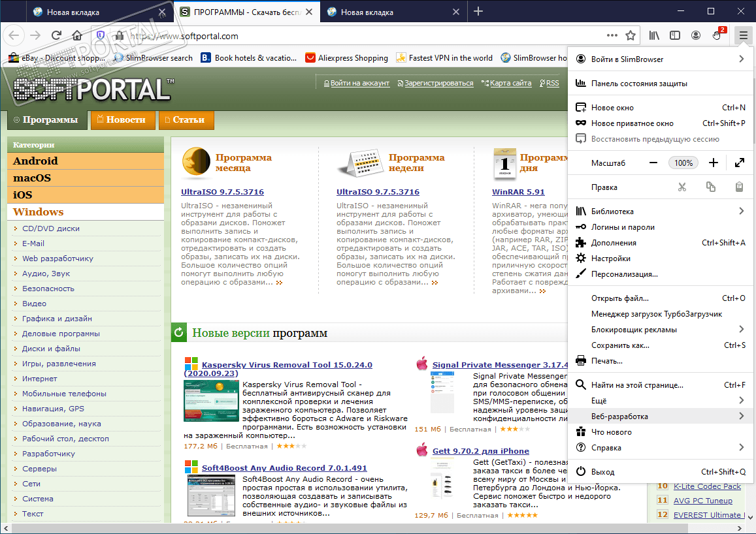Select Печать... menu item
This screenshot has width=756, height=534.
(x=660, y=360)
